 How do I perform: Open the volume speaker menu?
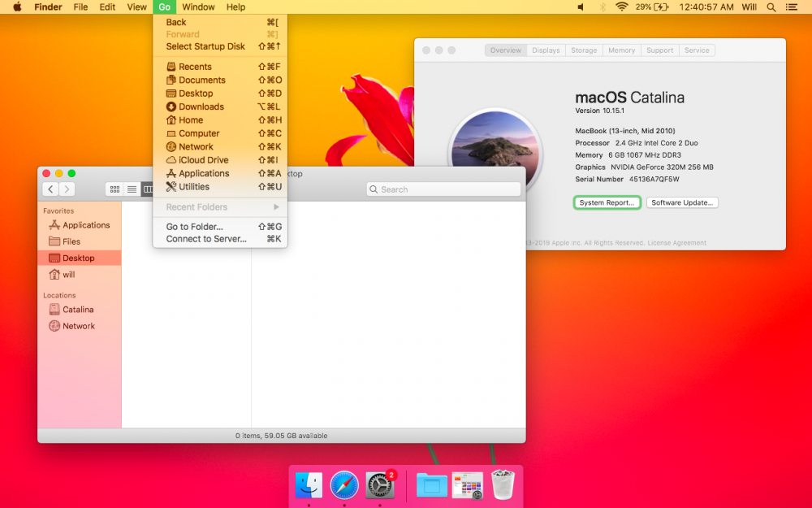click(x=581, y=7)
